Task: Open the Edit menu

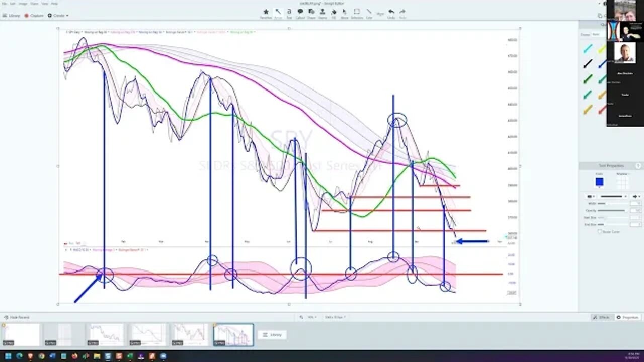Action: coord(13,3)
